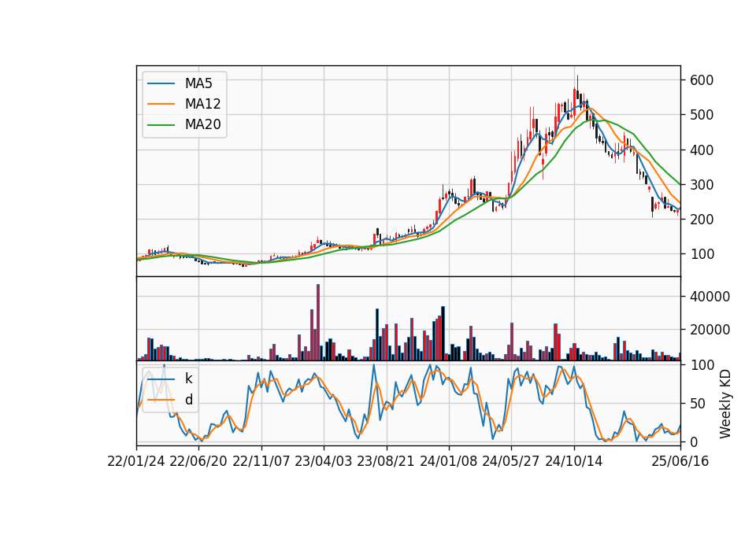Click the 400 price axis tick label
The width and height of the screenshot is (756, 543).
(x=702, y=150)
